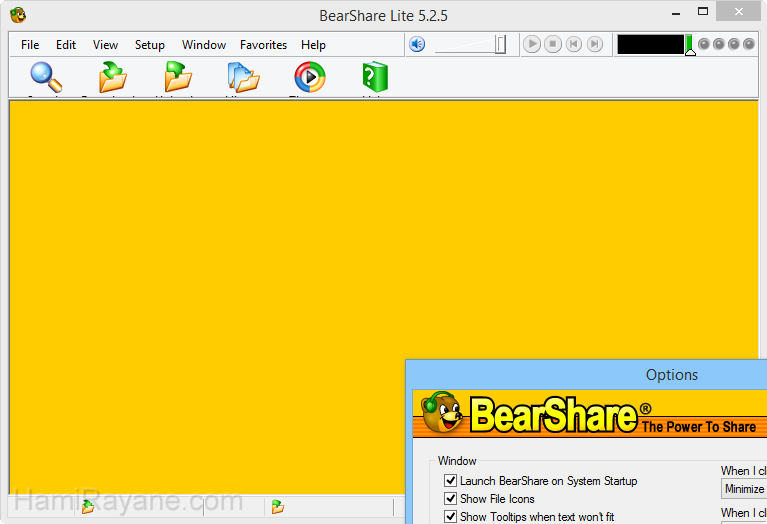Skip to previous track in media controls

[x=574, y=44]
